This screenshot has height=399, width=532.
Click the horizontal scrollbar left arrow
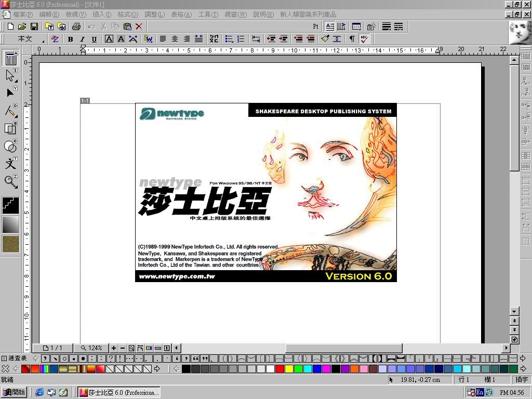[x=177, y=348]
